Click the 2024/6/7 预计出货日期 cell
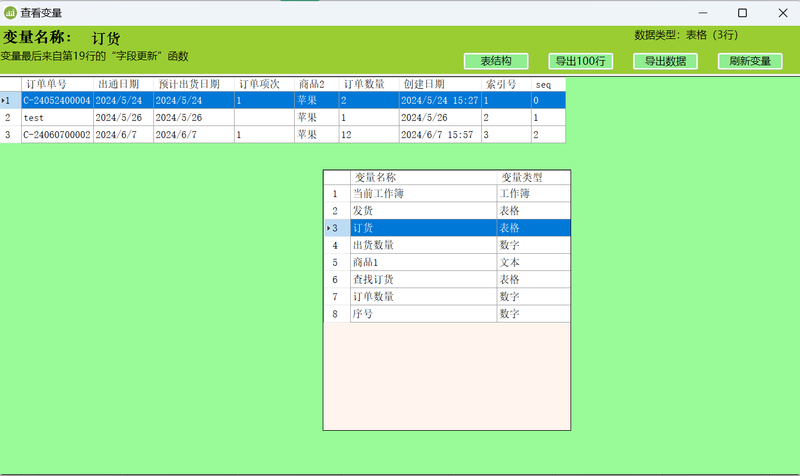The height and width of the screenshot is (476, 800). tap(194, 135)
